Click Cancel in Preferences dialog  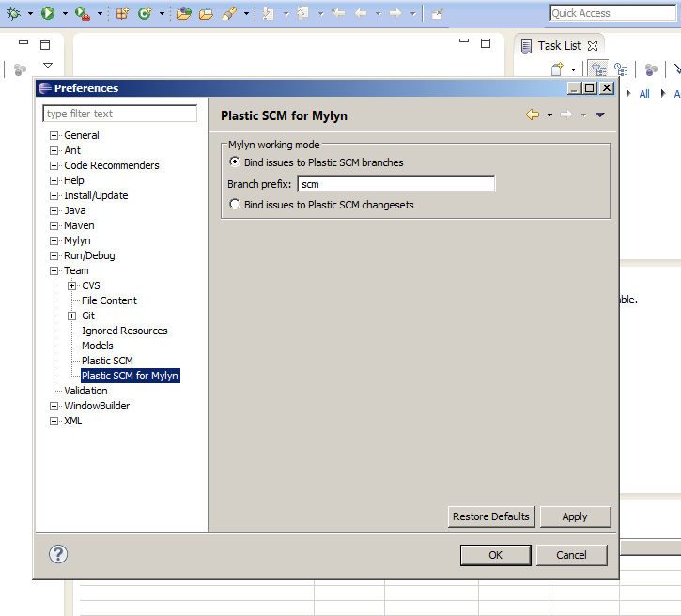571,555
